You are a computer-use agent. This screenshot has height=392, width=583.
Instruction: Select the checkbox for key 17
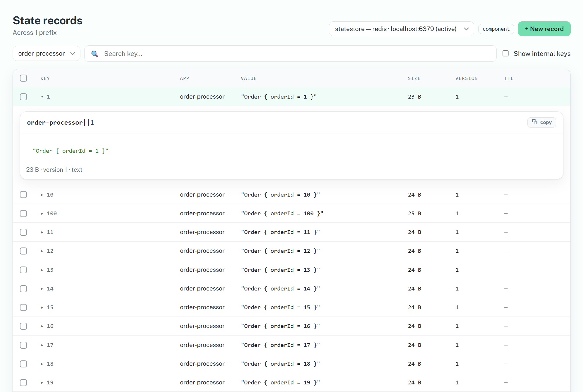tap(23, 345)
